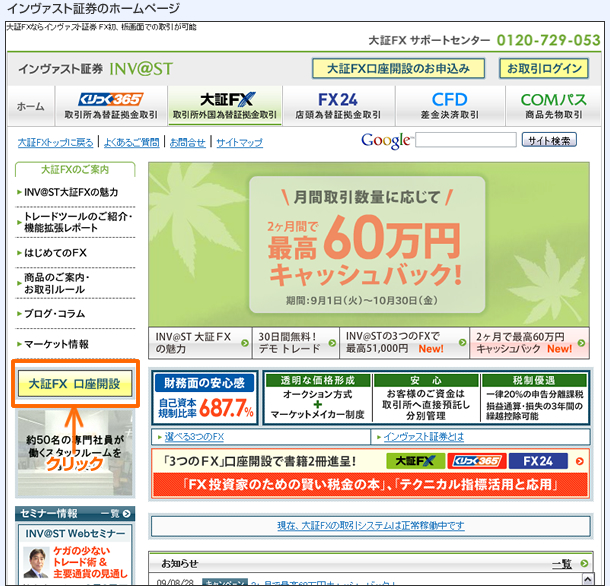Image resolution: width=610 pixels, height=586 pixels.
Task: Open the CFD 差金決済取引 tab
Action: (450, 106)
